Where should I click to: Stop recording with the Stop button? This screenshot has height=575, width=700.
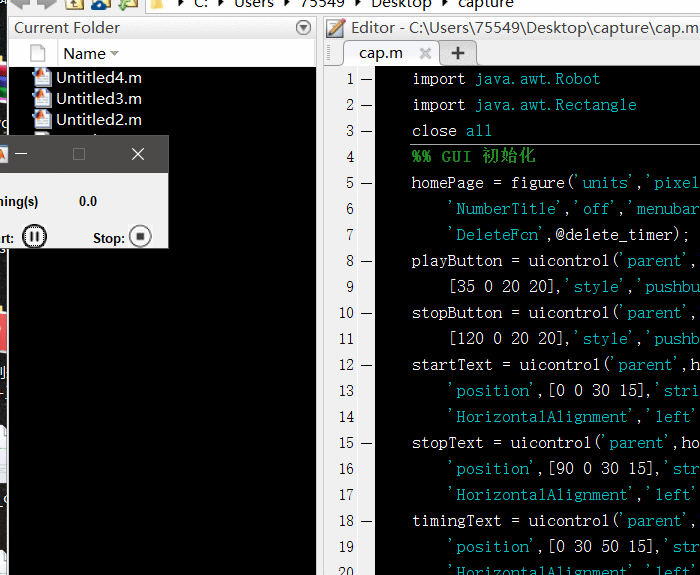[x=140, y=236]
